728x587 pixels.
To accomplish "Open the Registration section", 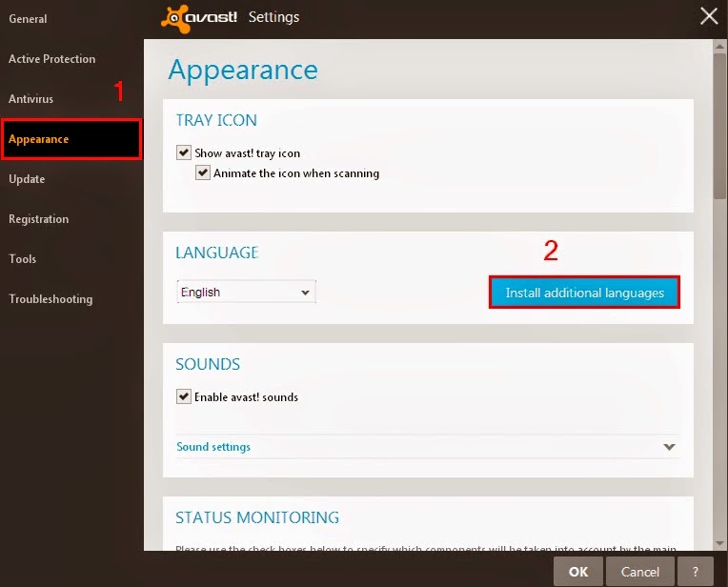I will pyautogui.click(x=38, y=219).
